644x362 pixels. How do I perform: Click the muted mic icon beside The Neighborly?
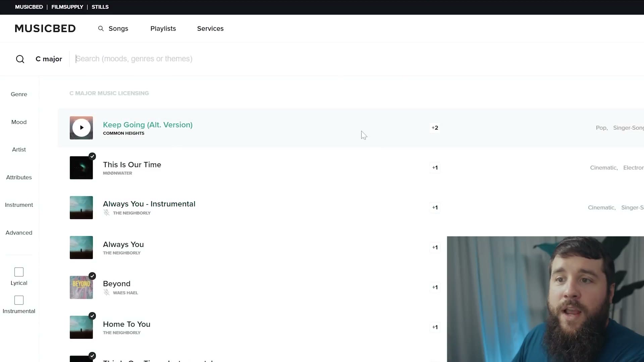[106, 213]
